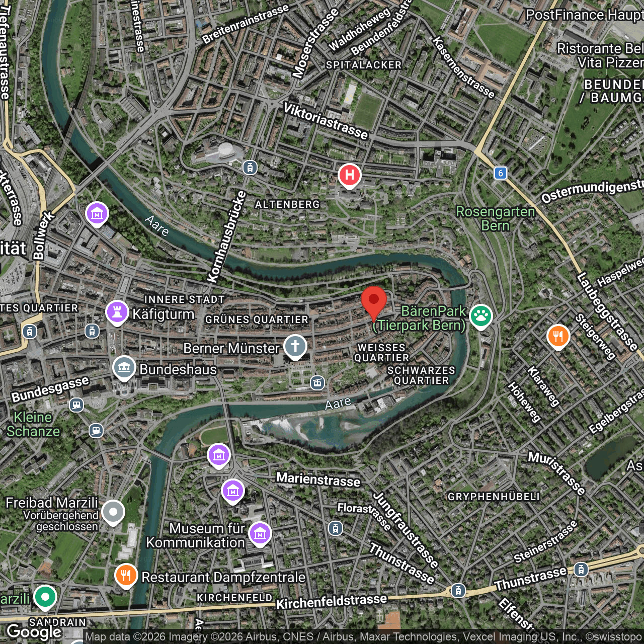Select the tram stop icon near Kornhausbrücke
This screenshot has width=644, height=644.
coord(250,168)
